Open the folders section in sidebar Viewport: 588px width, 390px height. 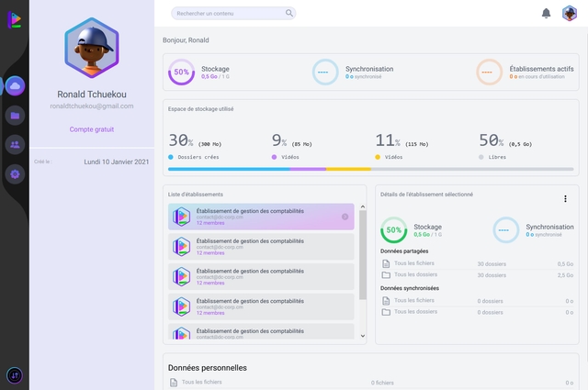pyautogui.click(x=15, y=116)
